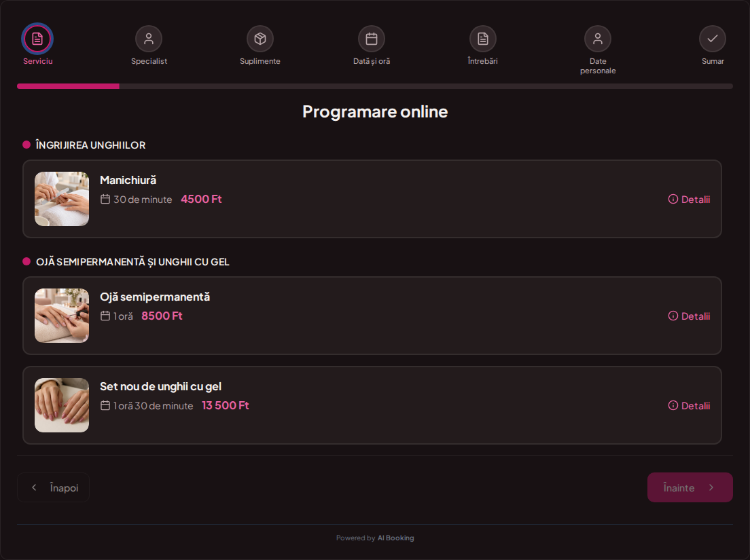
Task: Click the 30 de minute duration text
Action: pos(143,200)
